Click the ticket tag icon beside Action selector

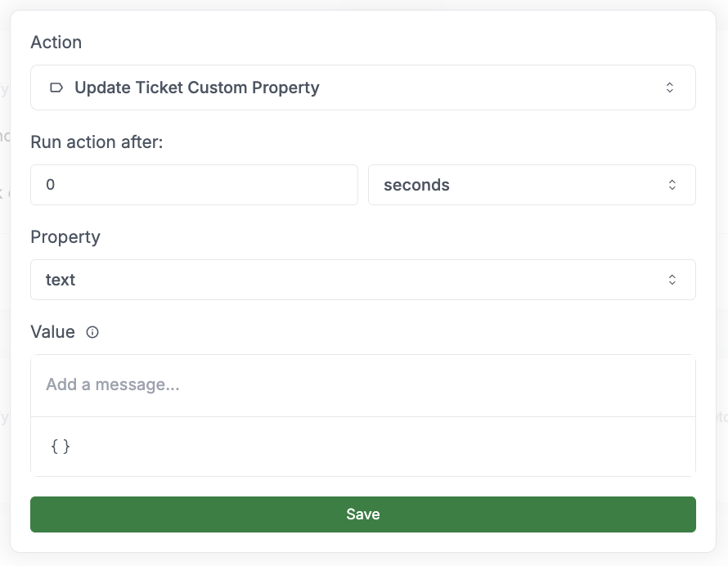(x=56, y=87)
